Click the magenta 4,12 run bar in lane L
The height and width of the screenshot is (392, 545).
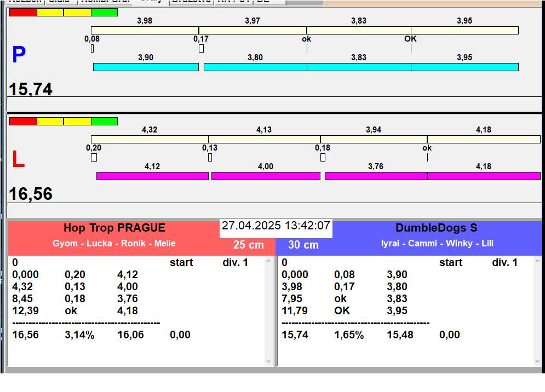click(152, 176)
